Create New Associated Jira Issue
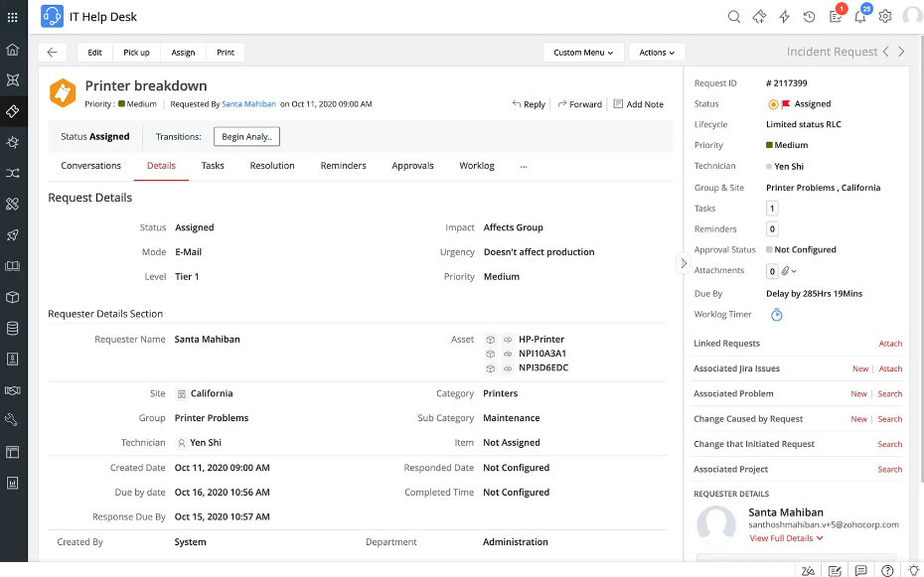 (x=860, y=368)
